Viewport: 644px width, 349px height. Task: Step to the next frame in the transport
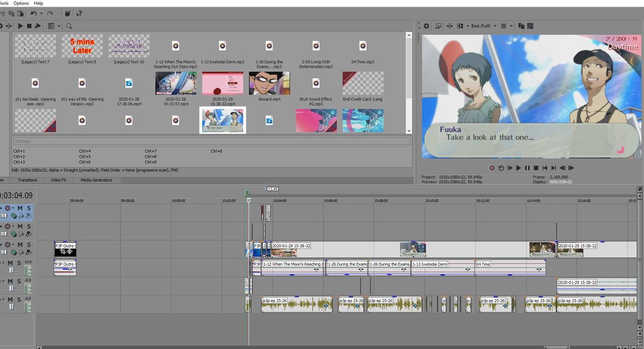[x=571, y=168]
